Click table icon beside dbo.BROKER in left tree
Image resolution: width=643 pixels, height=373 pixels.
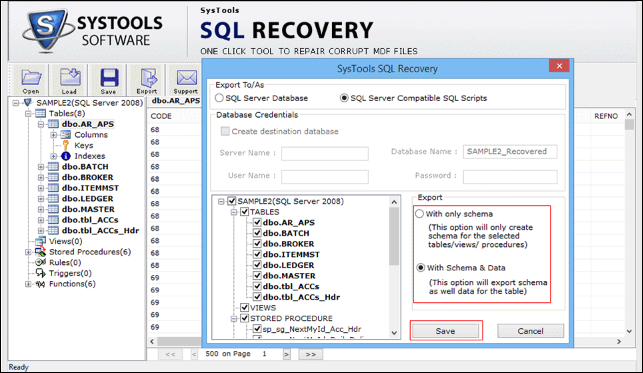[53, 177]
